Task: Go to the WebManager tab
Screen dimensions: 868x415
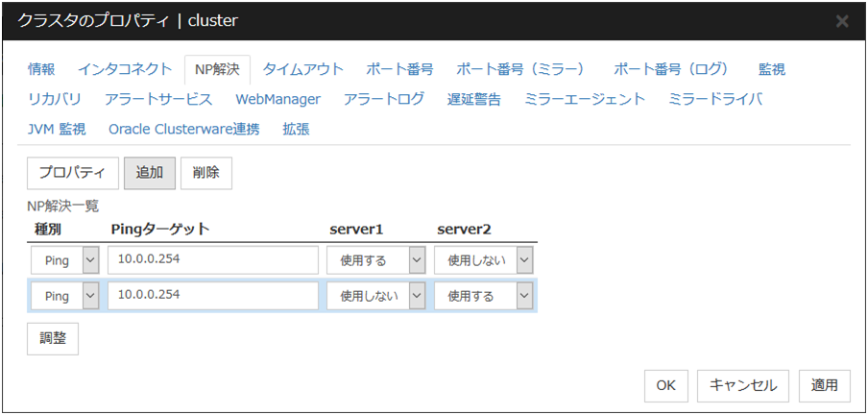Action: click(x=277, y=99)
